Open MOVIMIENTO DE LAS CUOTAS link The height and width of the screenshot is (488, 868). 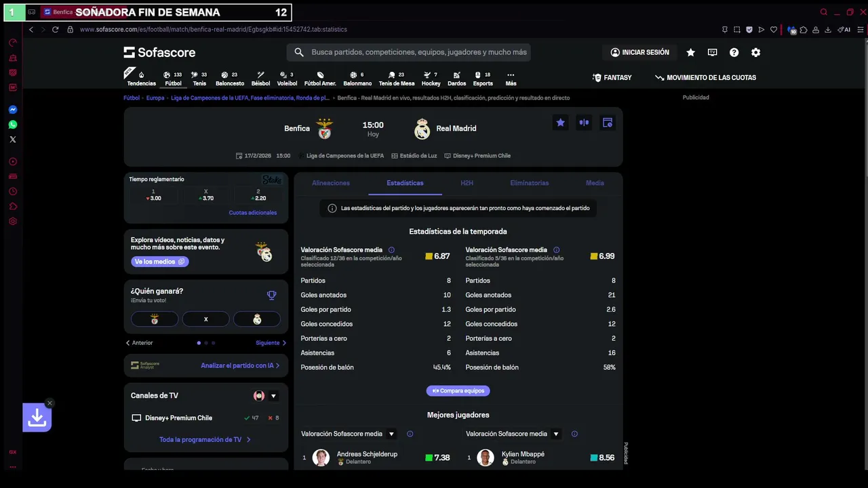click(x=705, y=78)
